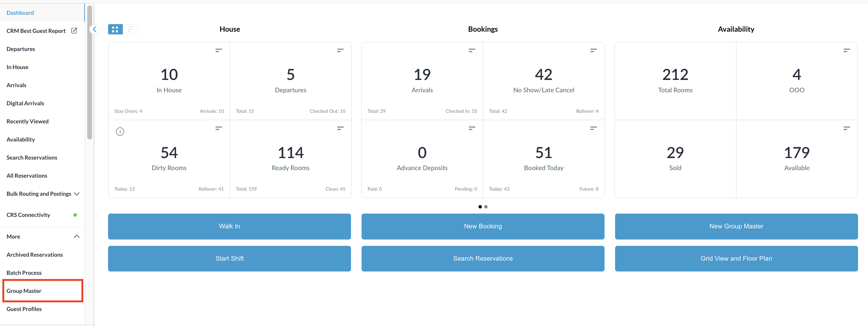Open CRM Best Guest Report external link icon
This screenshot has height=327, width=868.
(74, 31)
